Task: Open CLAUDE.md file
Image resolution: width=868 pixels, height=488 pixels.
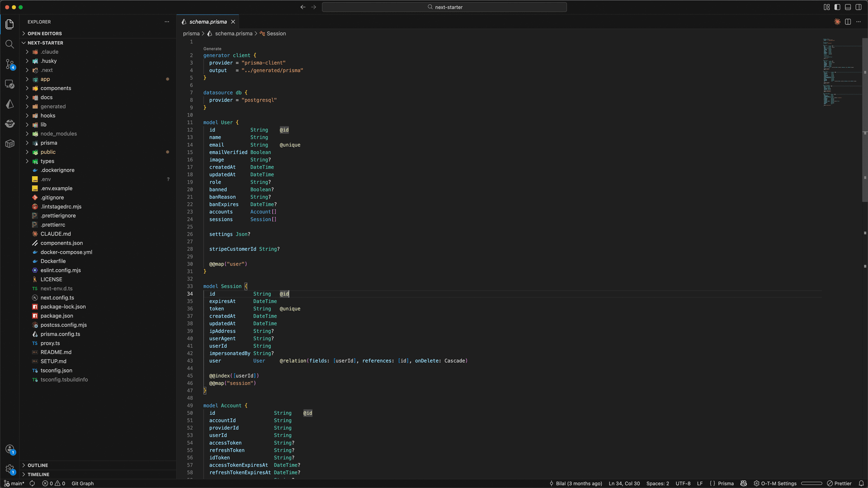Action: [56, 234]
